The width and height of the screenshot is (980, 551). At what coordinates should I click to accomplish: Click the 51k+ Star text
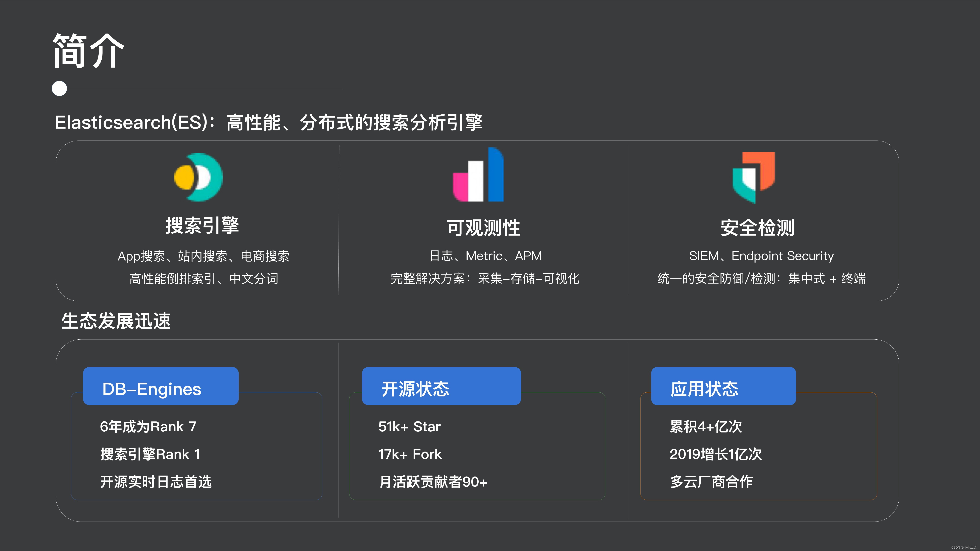point(409,427)
